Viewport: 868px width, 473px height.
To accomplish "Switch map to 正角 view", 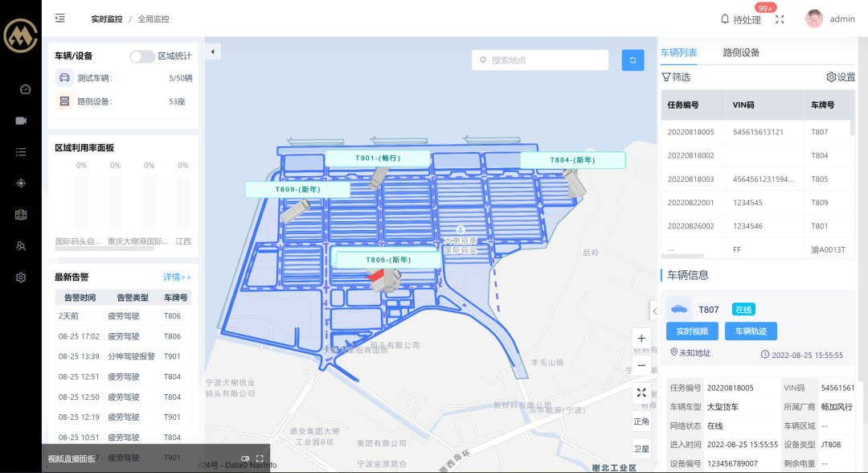I will pyautogui.click(x=641, y=421).
